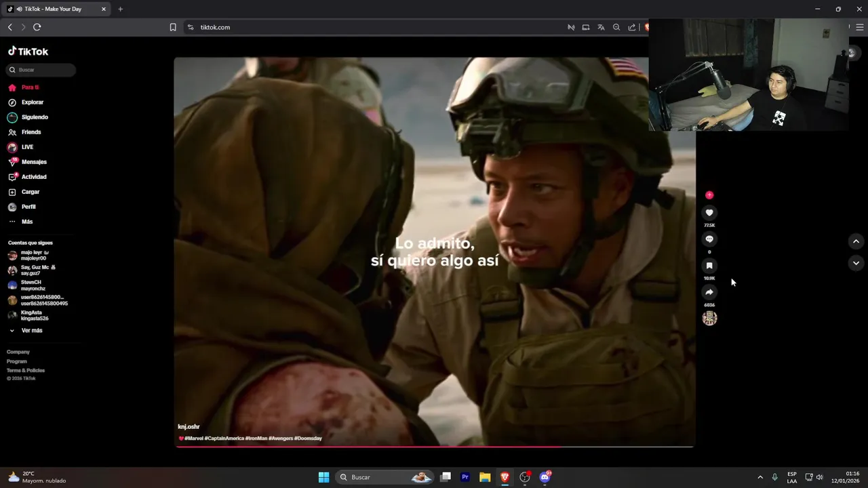The height and width of the screenshot is (488, 868).
Task: Open the video comments
Action: [709, 239]
